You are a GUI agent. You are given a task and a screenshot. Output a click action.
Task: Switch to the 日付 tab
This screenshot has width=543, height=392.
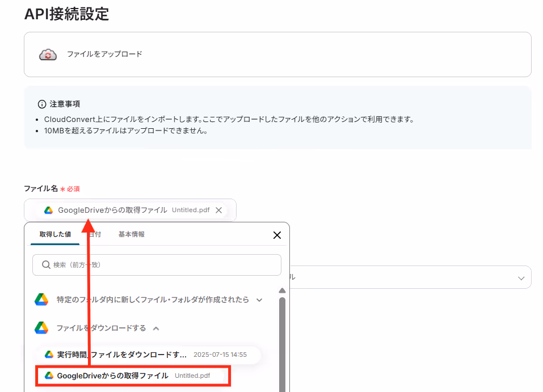pos(95,234)
